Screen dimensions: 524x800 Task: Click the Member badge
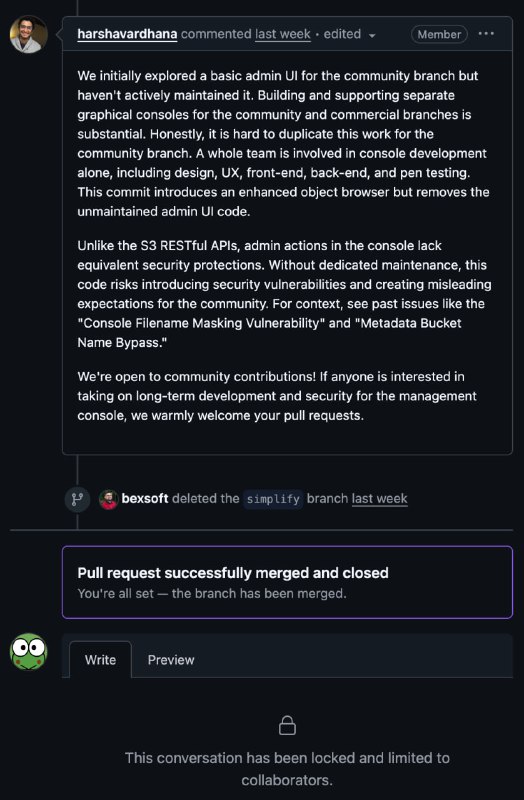pyautogui.click(x=439, y=34)
